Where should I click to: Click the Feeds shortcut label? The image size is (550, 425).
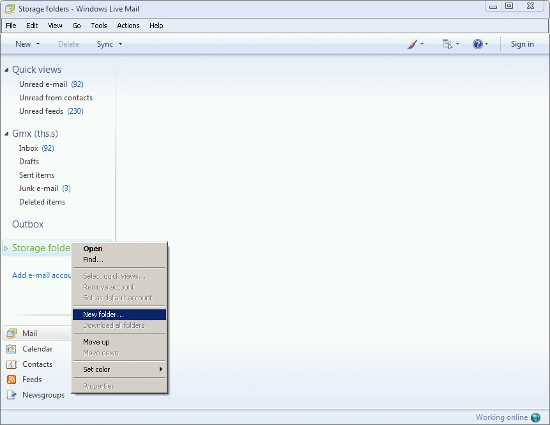pos(32,379)
